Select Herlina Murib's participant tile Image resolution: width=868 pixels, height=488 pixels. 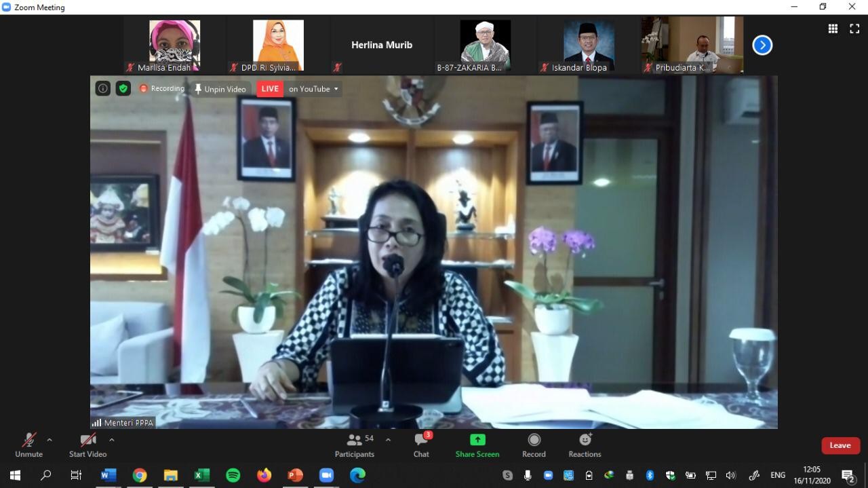tap(382, 45)
